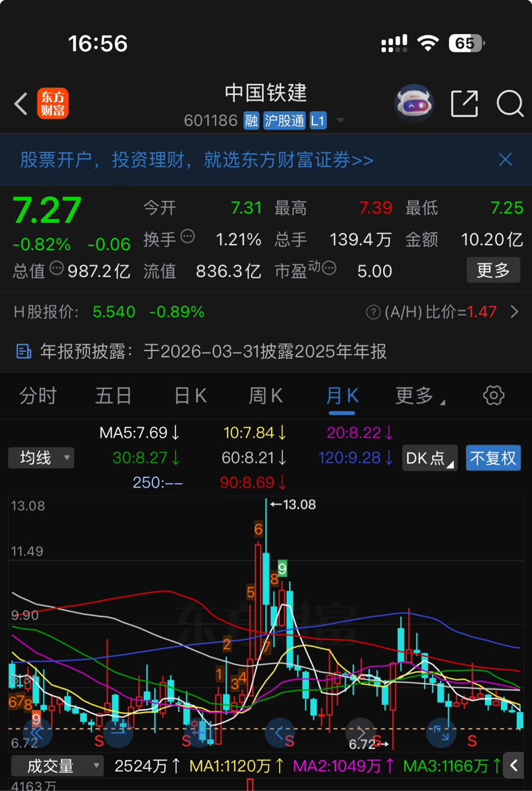Open chart settings gear icon
The height and width of the screenshot is (791, 532).
[494, 395]
